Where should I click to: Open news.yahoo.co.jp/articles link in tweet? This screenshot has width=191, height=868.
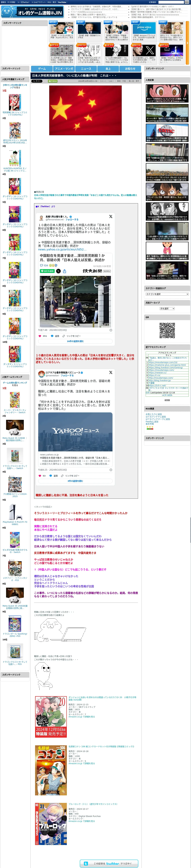click(62, 249)
